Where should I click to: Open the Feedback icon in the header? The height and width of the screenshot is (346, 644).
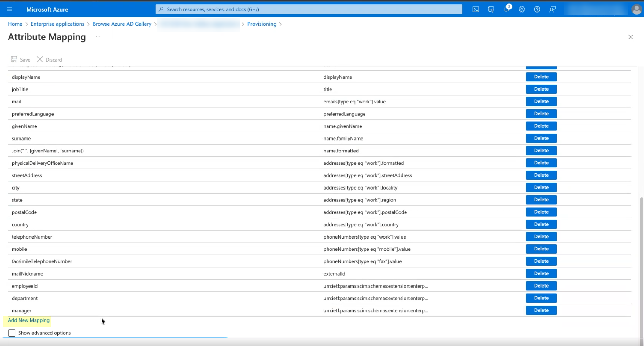pyautogui.click(x=552, y=9)
